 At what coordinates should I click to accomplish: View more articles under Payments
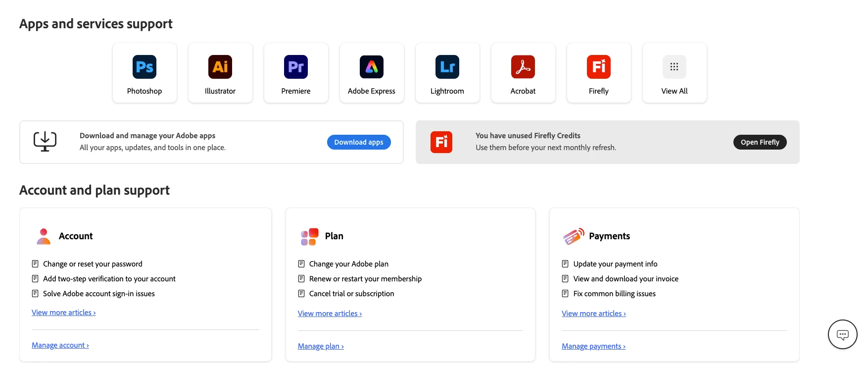coord(594,314)
